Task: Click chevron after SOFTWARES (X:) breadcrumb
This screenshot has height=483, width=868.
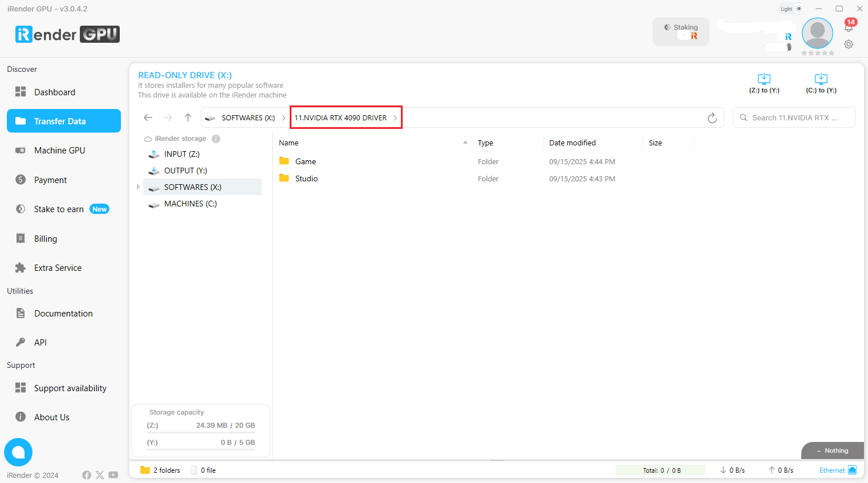Action: tap(283, 118)
